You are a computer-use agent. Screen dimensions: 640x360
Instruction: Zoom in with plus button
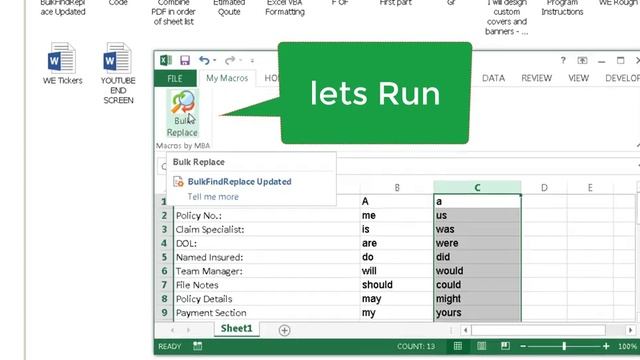(x=606, y=346)
